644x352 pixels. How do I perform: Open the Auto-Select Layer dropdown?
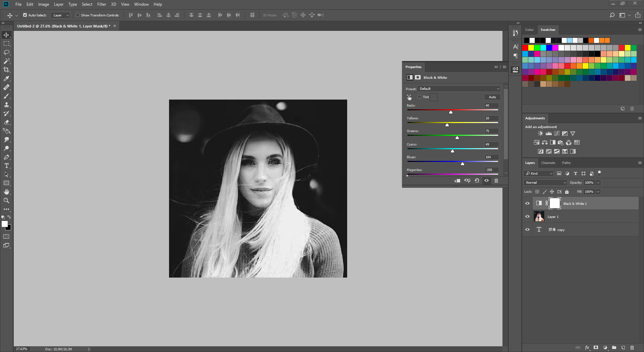(61, 15)
